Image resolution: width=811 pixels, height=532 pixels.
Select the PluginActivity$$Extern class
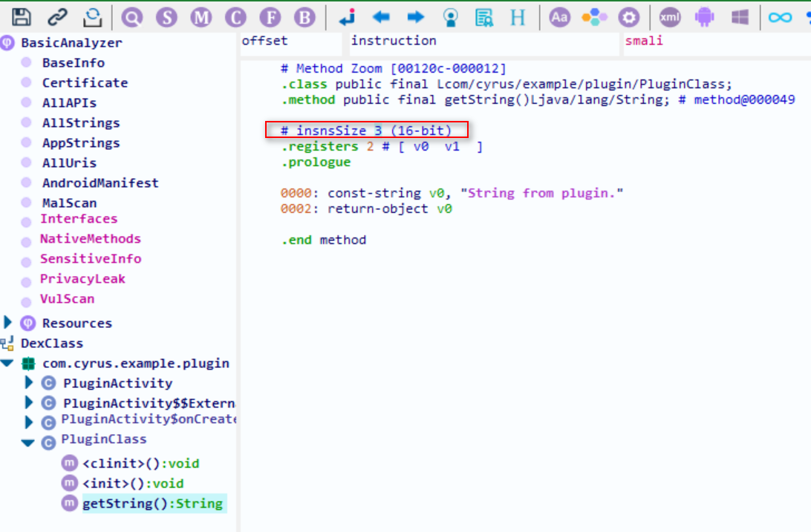(149, 404)
